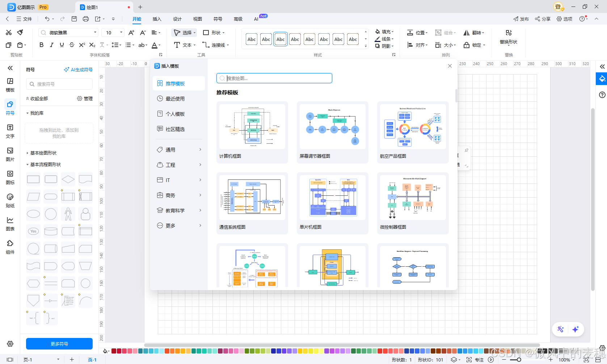Click the 搜索绘图 search input field
The height and width of the screenshot is (364, 607).
click(274, 78)
